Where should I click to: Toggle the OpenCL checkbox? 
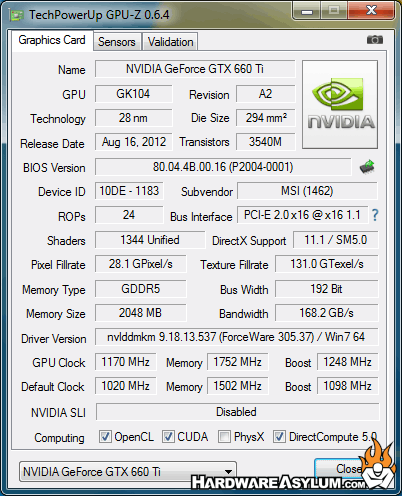(x=105, y=436)
